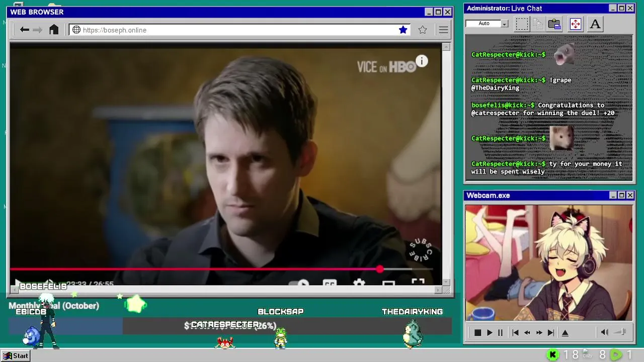Maximize the Webcam.exe window
644x362 pixels.
pos(621,195)
